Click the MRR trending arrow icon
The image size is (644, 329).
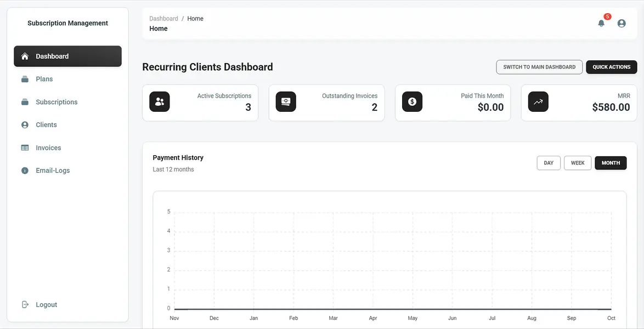[x=538, y=102]
